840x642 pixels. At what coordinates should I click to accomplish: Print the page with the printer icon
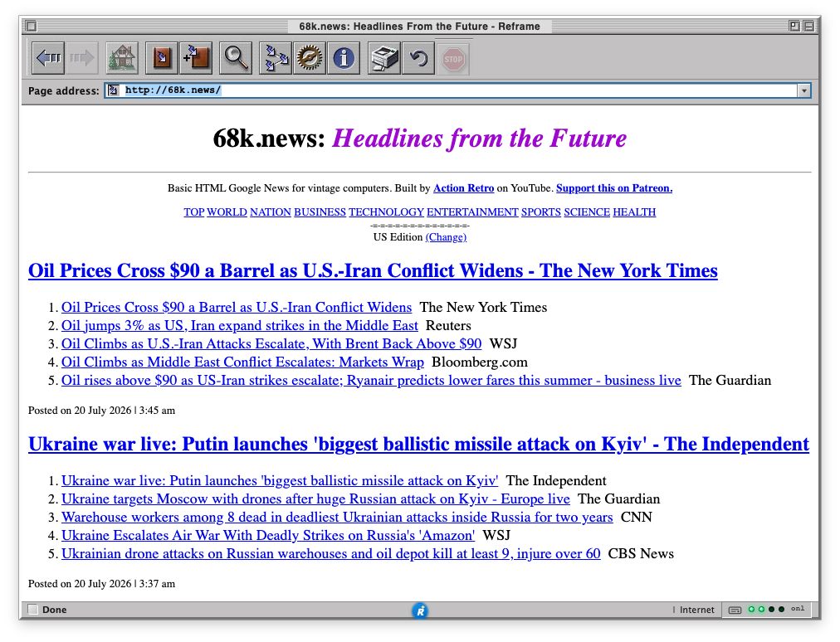click(384, 58)
